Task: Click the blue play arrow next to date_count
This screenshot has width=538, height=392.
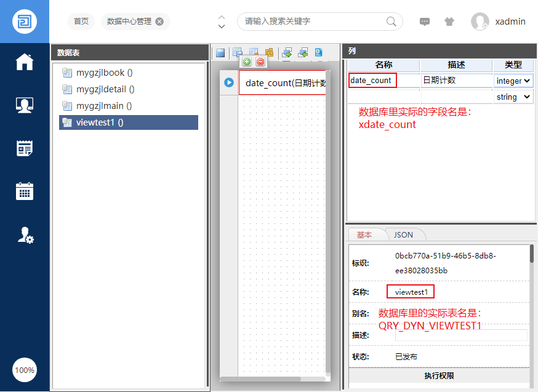Action: (x=228, y=82)
